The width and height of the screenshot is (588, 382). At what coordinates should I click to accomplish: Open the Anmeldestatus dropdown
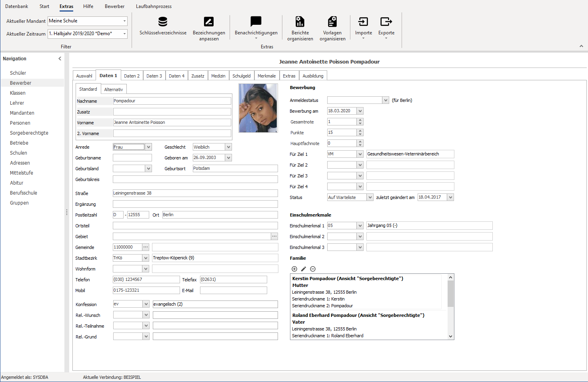[x=386, y=100]
